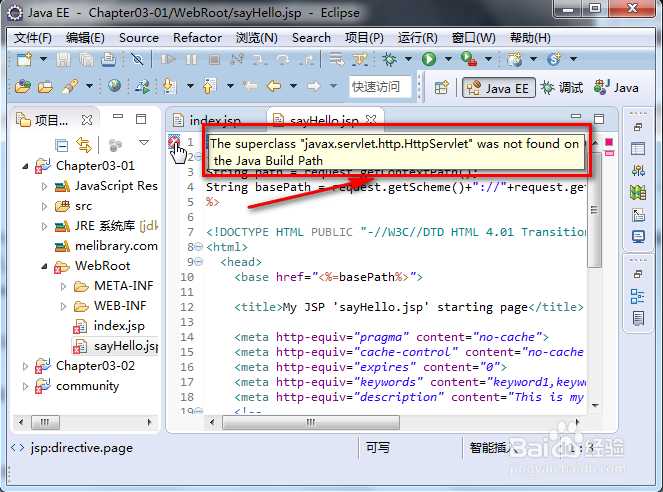
Task: Click the Run Last Tool icon
Action: point(468,59)
